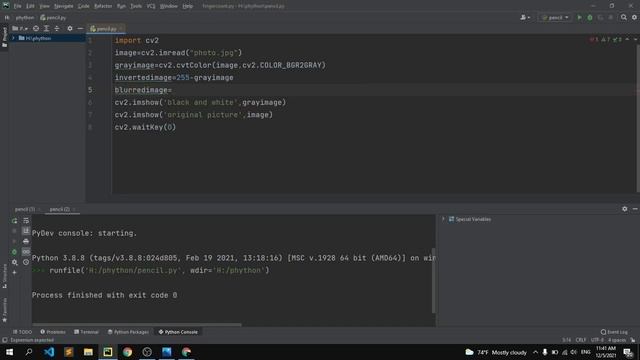Open weather widget showing Mostly cloudy
The image size is (640, 360).
[496, 352]
